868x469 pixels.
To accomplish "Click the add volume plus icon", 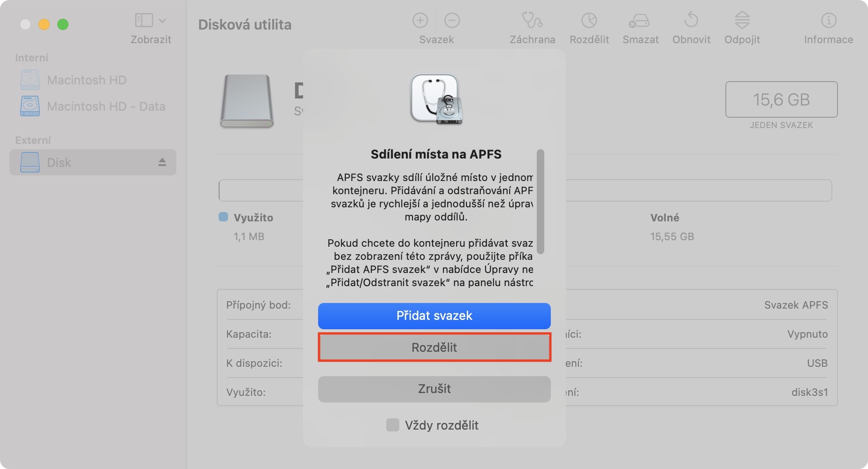I will tap(420, 21).
